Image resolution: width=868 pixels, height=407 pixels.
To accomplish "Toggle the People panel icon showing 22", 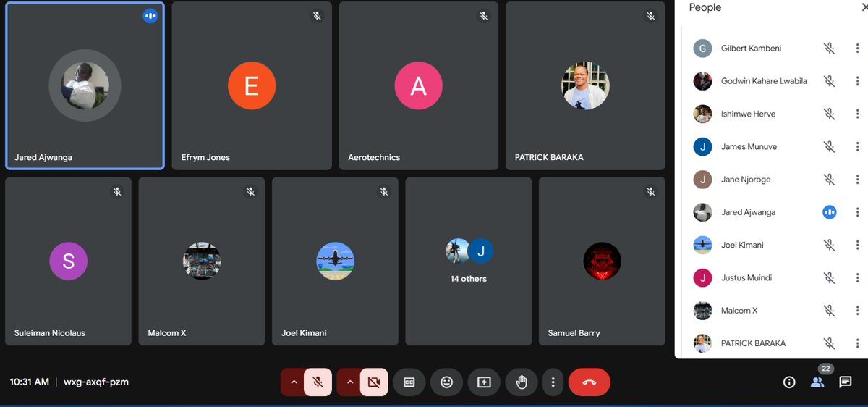I will 817,382.
